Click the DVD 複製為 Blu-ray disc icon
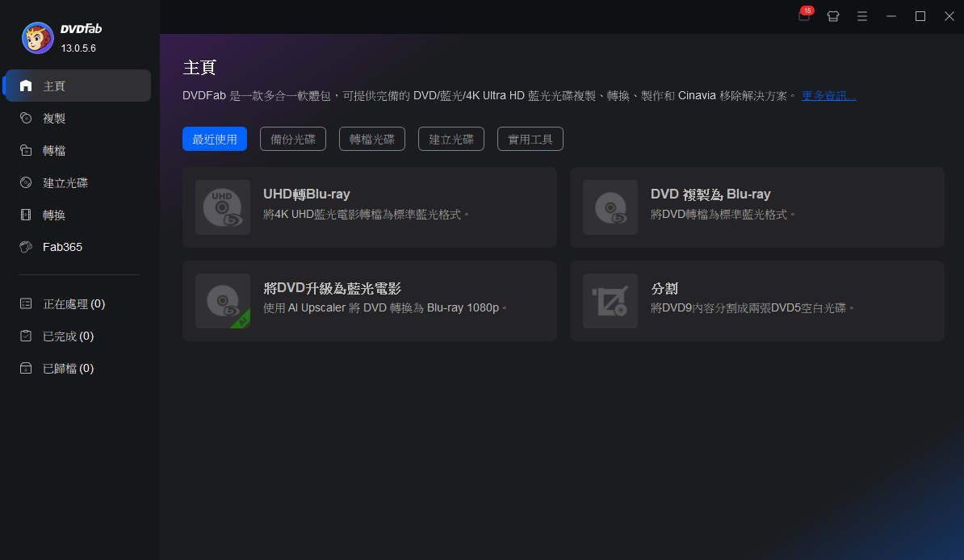The image size is (964, 560). (610, 207)
